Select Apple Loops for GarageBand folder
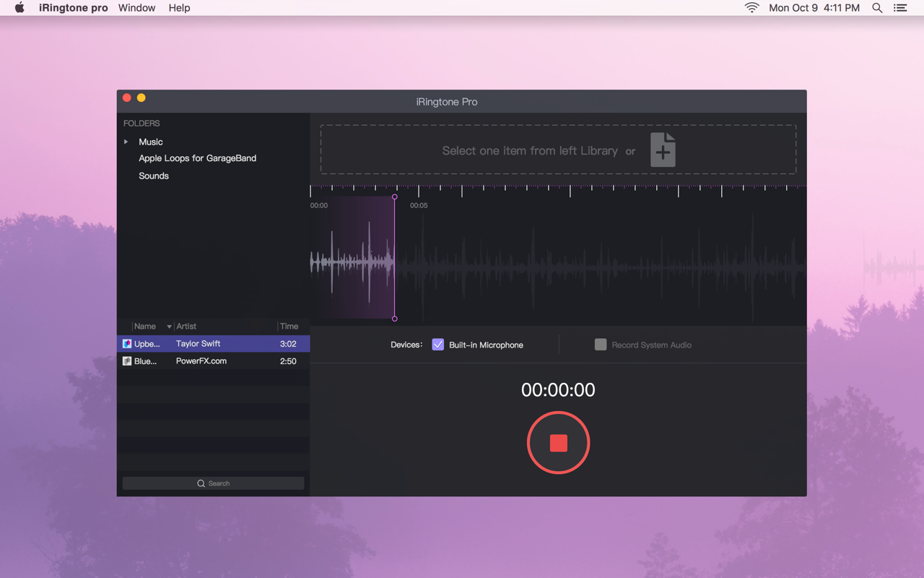Screen dimensions: 924x578 197,158
